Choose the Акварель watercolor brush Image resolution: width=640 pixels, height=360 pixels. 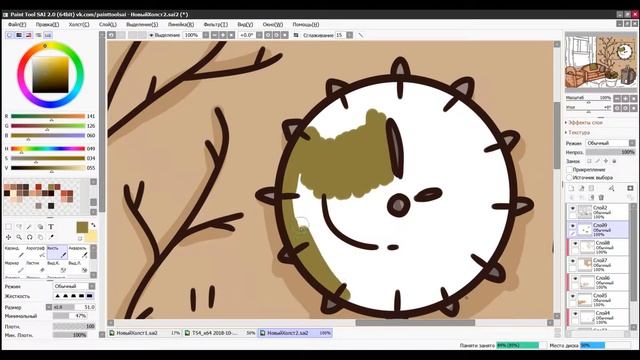78,252
